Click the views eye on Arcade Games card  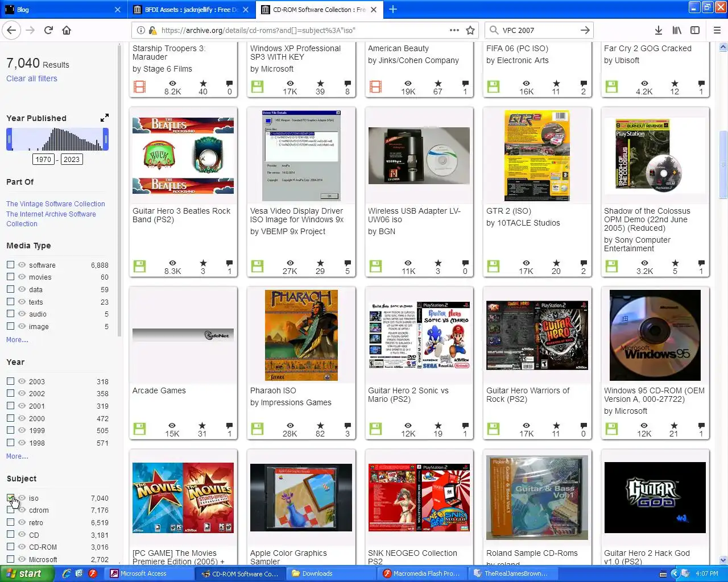coord(172,426)
